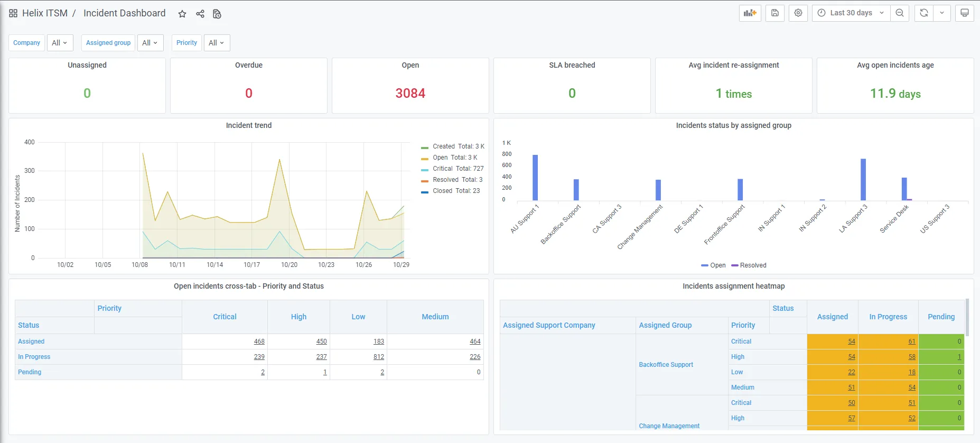Click the Assigned group filter label
This screenshot has height=443, width=980.
(108, 43)
